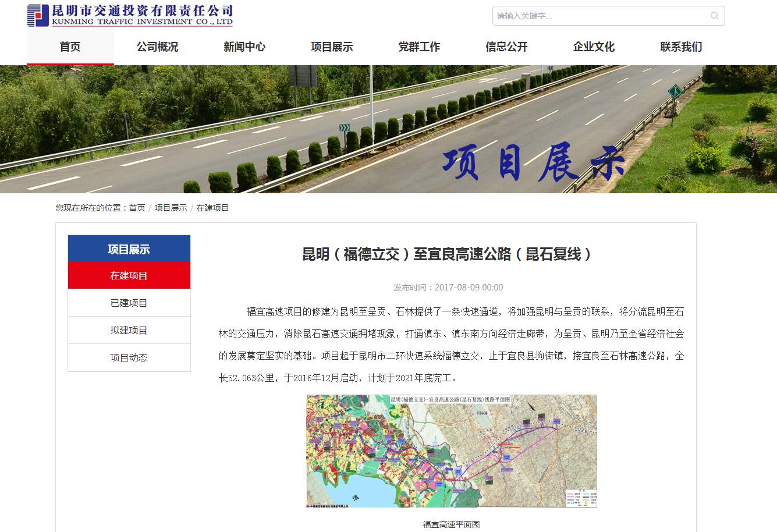Viewport: 777px width, 532px height.
Task: Go to 新闻中心 in navigation bar
Action: 244,47
